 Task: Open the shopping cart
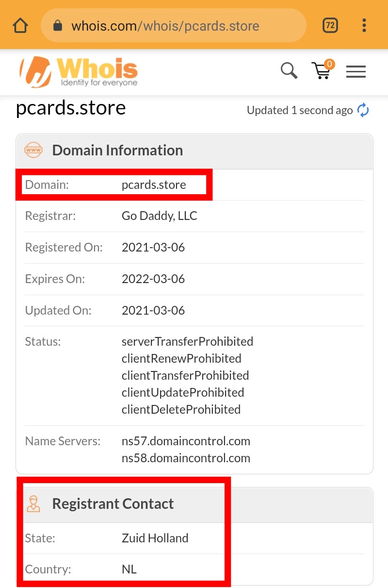[322, 70]
